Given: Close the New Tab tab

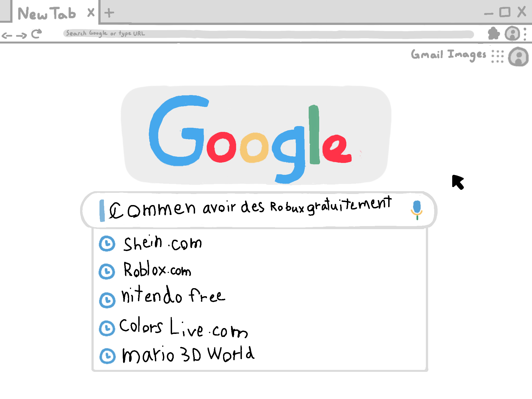Looking at the screenshot, I should click(x=91, y=12).
